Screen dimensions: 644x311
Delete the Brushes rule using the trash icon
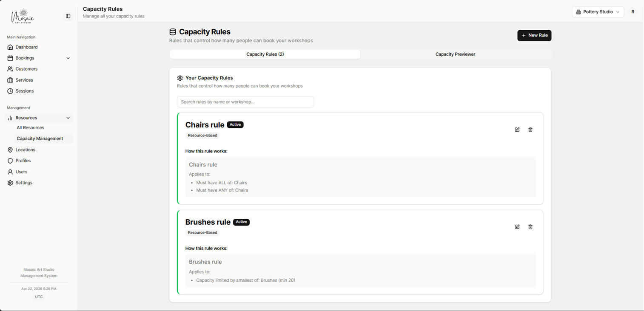click(x=530, y=227)
